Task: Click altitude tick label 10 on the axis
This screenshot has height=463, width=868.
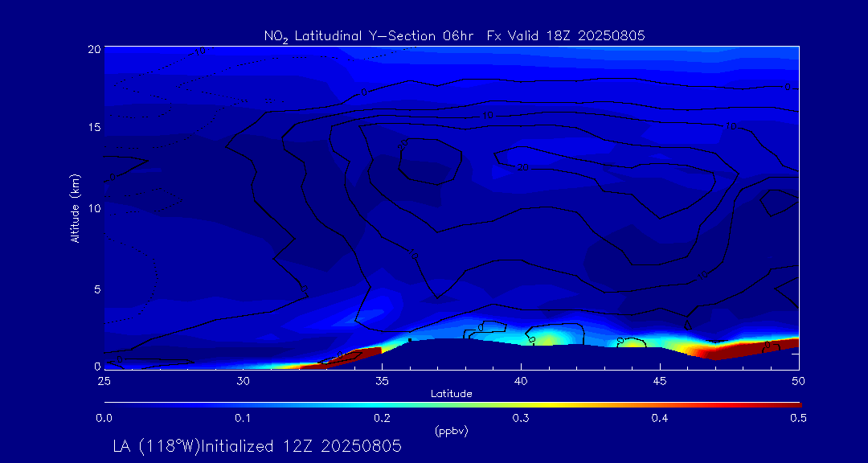Action: (94, 207)
